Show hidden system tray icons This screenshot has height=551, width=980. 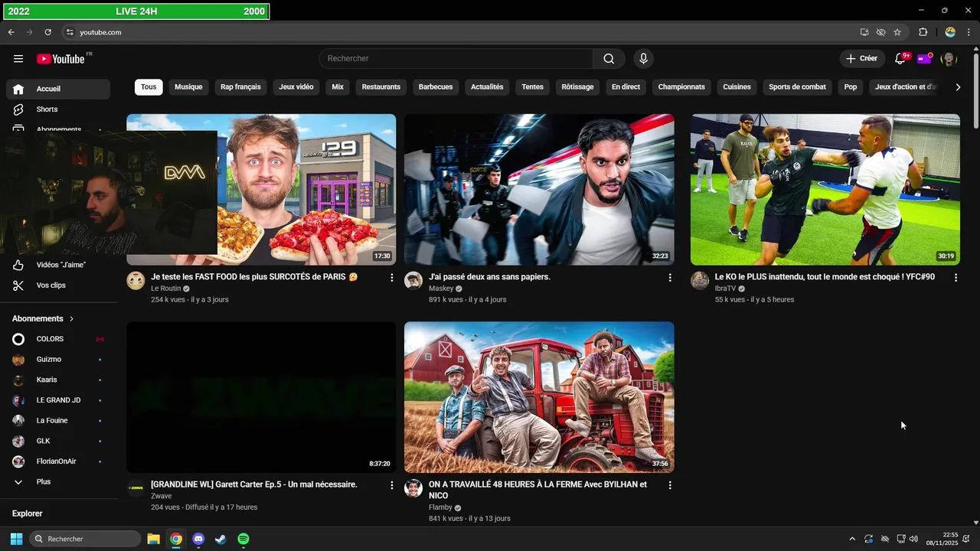[x=852, y=539]
